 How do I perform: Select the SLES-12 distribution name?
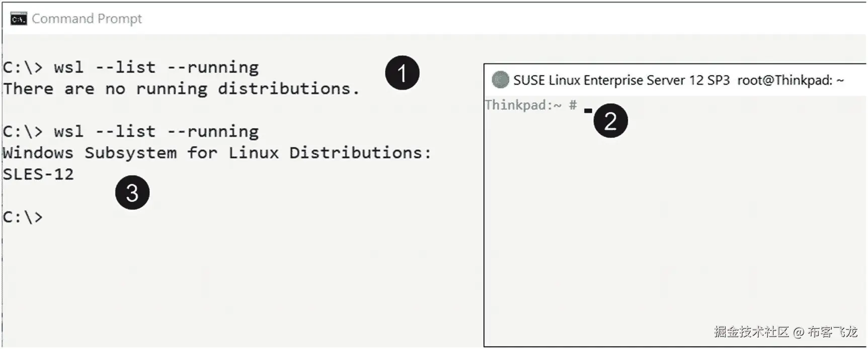tap(38, 175)
